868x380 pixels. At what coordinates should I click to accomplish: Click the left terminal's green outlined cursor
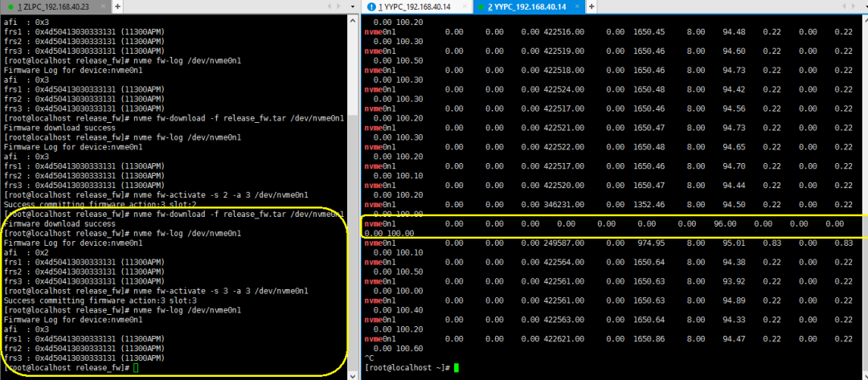click(136, 368)
